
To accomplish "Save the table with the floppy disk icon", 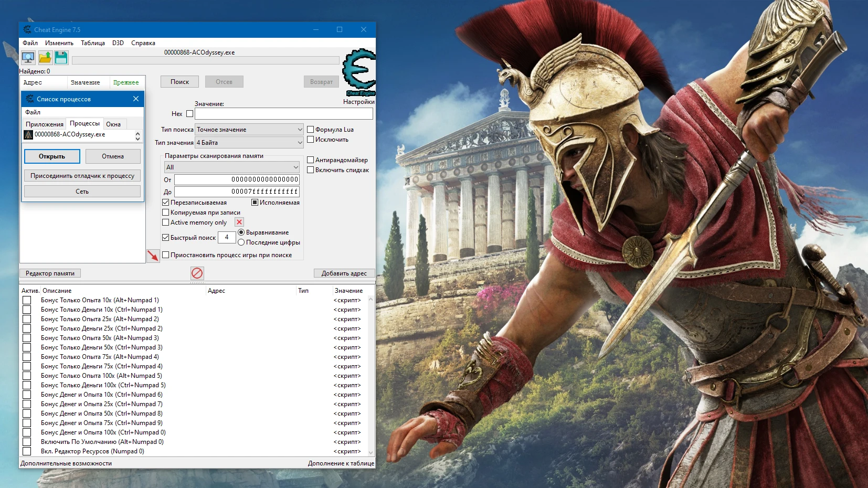I will [x=61, y=58].
